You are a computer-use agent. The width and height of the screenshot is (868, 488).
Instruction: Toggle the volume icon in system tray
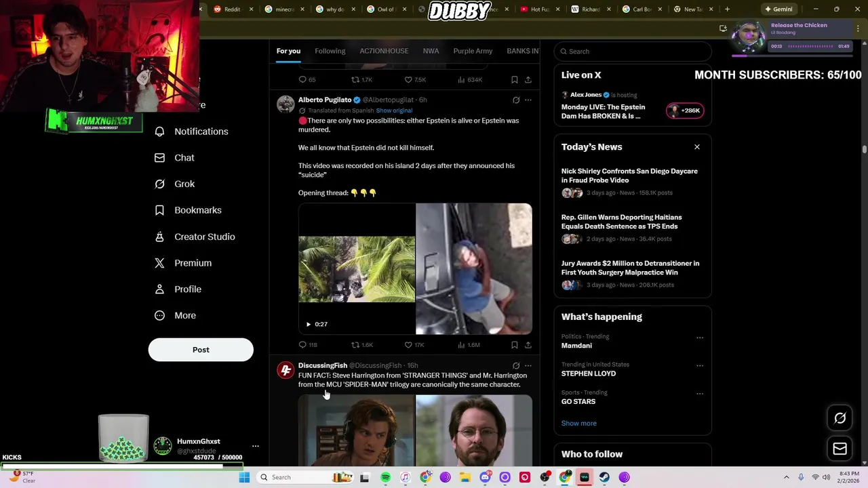[x=826, y=477]
